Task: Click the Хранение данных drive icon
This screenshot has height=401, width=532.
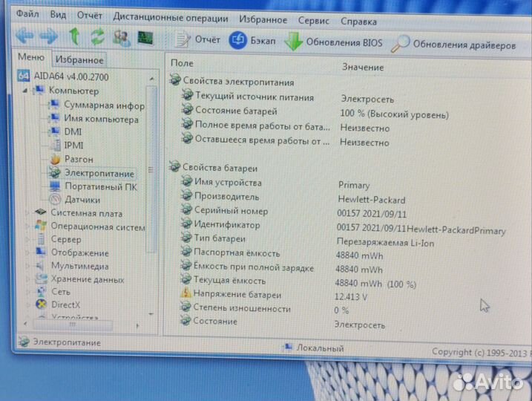Action: (41, 278)
